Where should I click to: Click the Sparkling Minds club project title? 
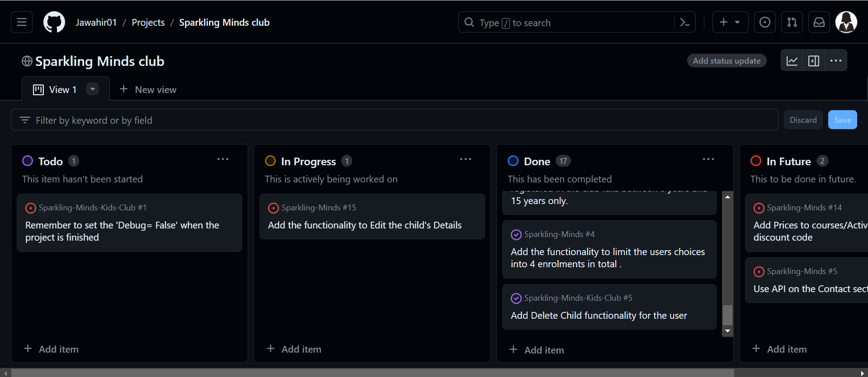(x=100, y=61)
